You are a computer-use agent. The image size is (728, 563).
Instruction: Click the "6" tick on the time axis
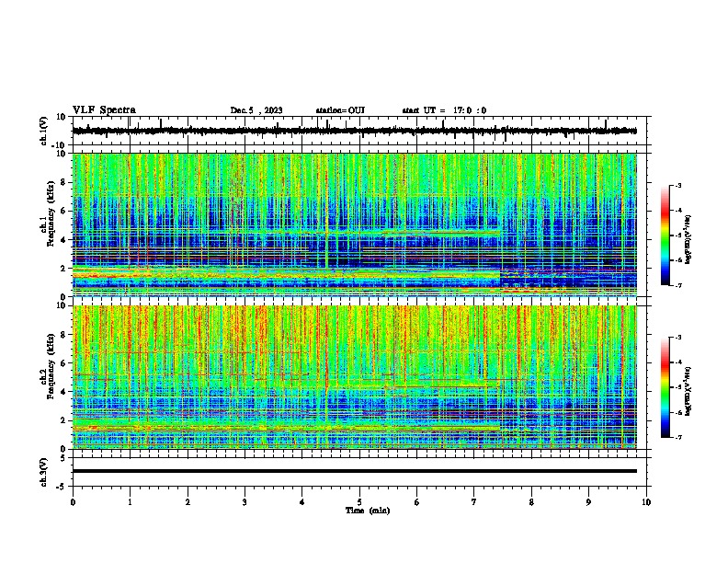(416, 502)
